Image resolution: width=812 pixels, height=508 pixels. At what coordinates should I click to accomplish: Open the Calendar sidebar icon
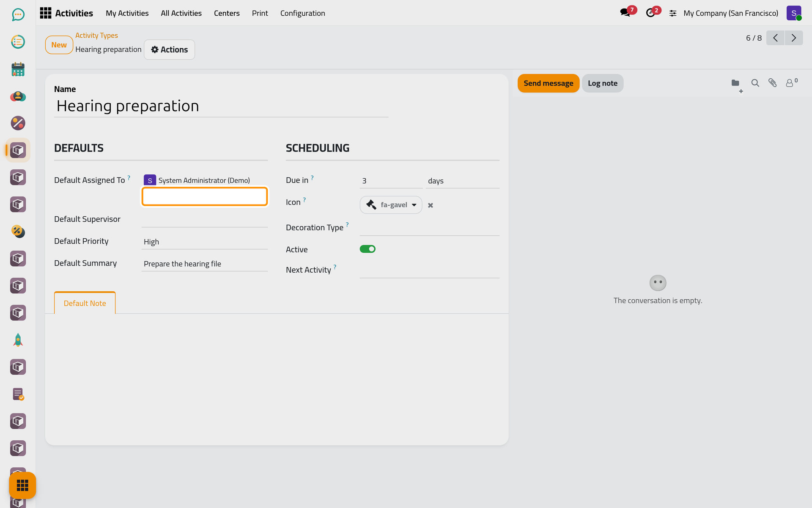click(18, 69)
